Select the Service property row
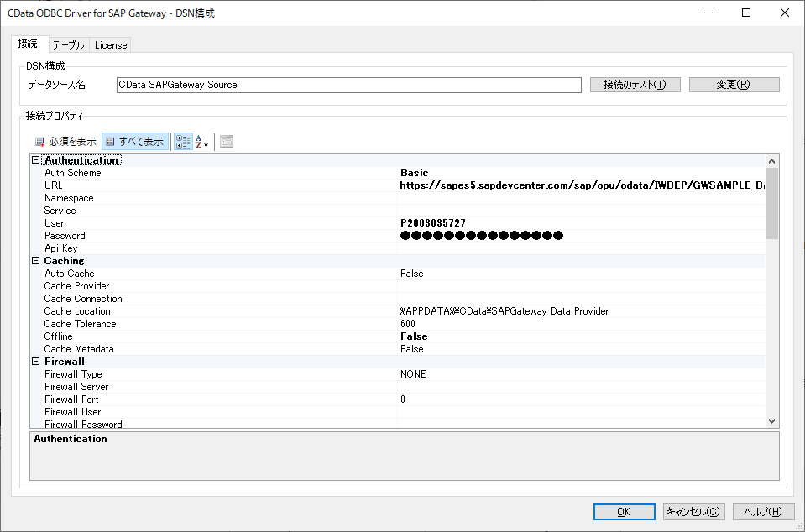This screenshot has width=805, height=532. coord(404,211)
